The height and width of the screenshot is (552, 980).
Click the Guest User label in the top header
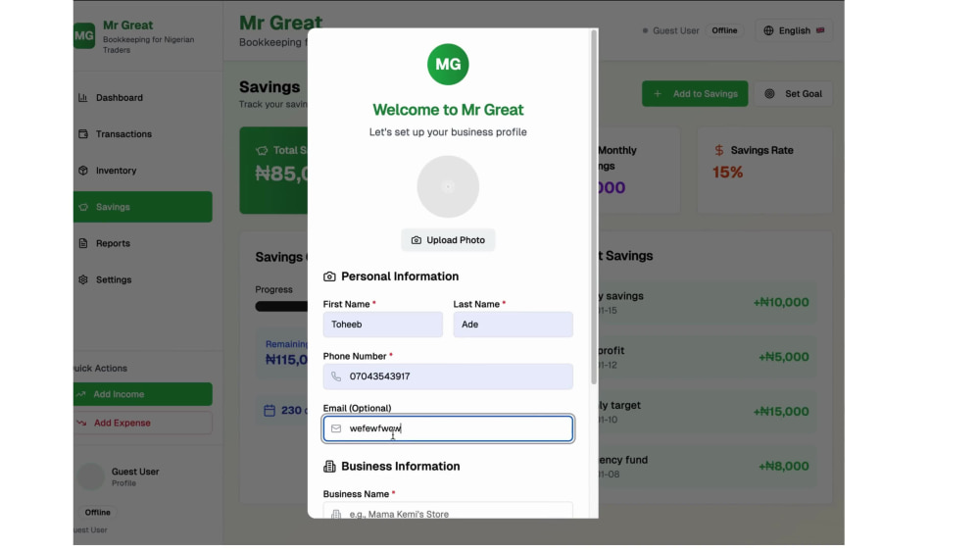[675, 30]
